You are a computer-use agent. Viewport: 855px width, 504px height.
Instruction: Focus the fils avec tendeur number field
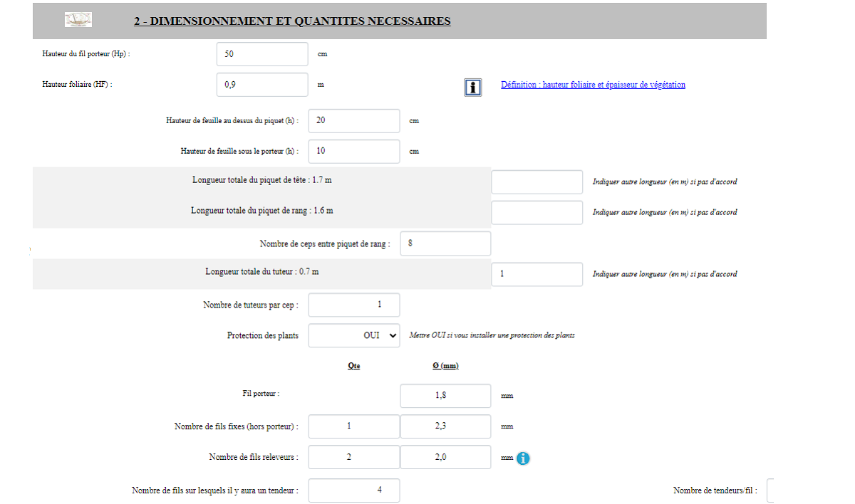(x=354, y=490)
